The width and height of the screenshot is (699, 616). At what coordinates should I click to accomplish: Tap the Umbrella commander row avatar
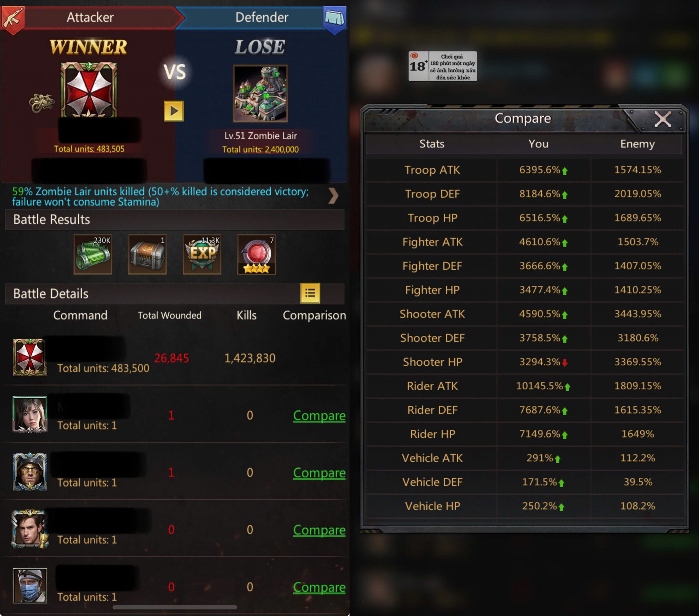click(x=30, y=357)
